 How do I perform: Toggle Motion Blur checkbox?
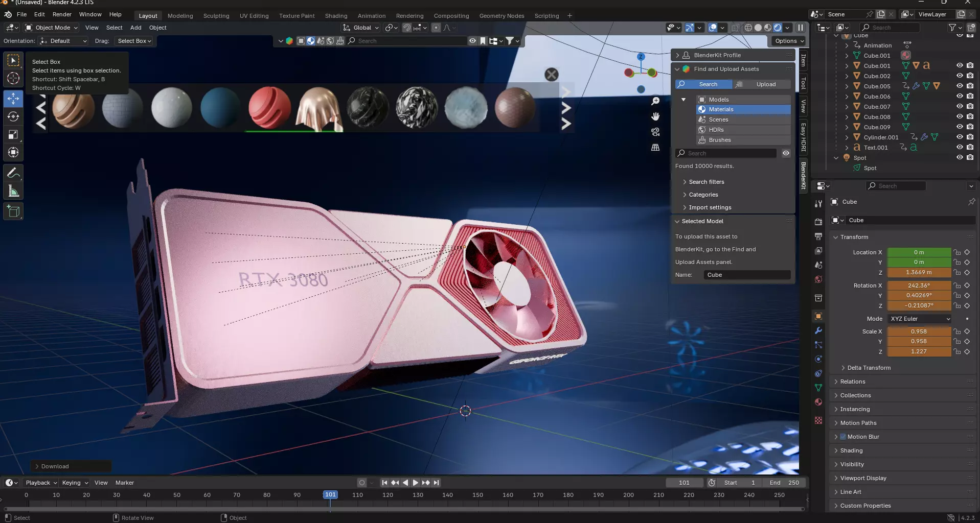pyautogui.click(x=843, y=437)
